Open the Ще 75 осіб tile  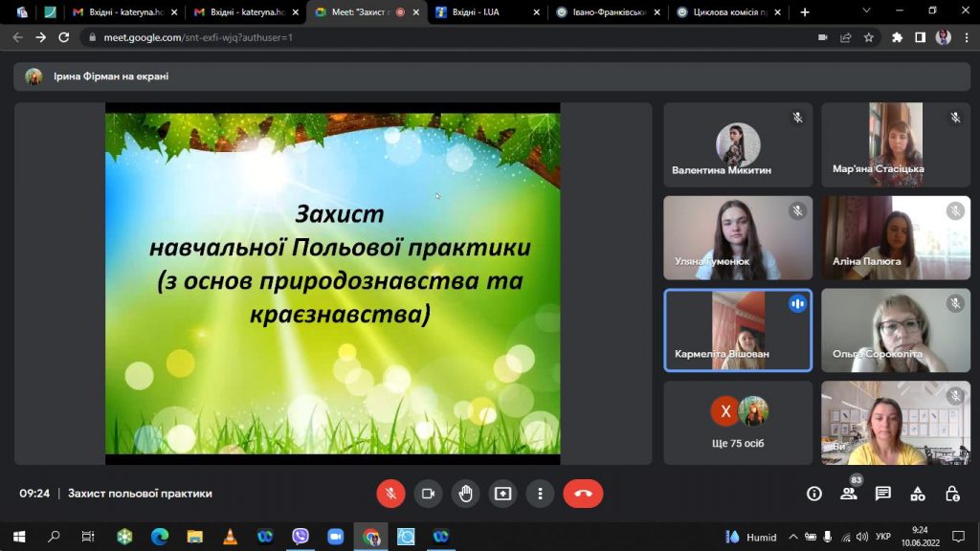coord(738,423)
